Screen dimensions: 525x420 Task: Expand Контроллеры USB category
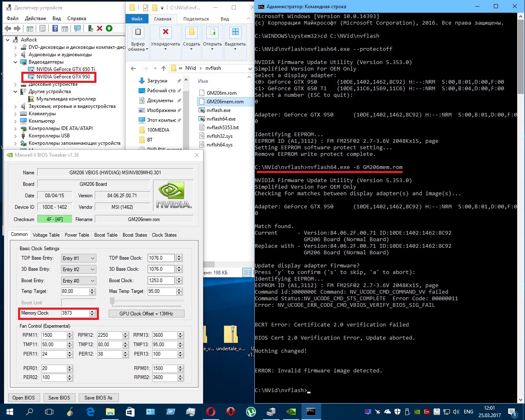pos(16,136)
